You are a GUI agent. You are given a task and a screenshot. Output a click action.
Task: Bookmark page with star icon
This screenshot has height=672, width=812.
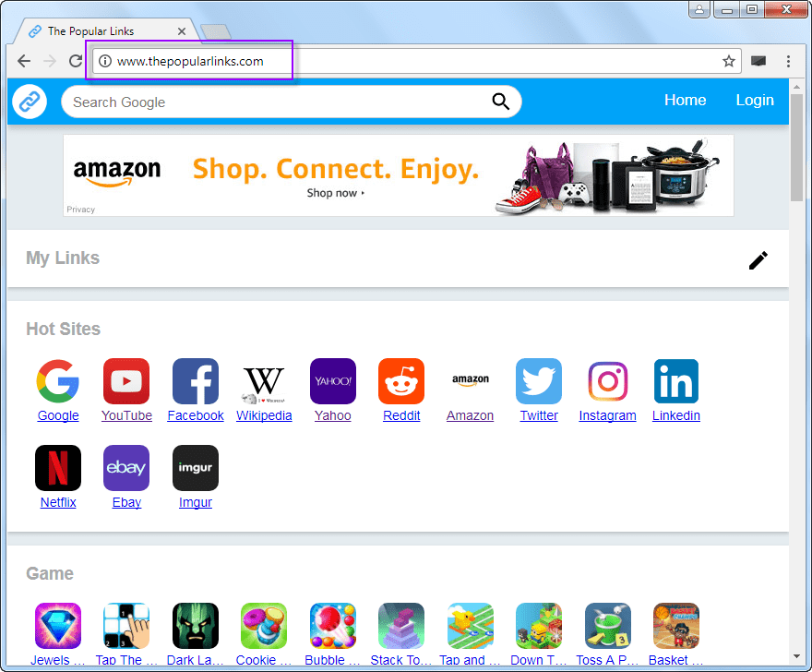729,61
